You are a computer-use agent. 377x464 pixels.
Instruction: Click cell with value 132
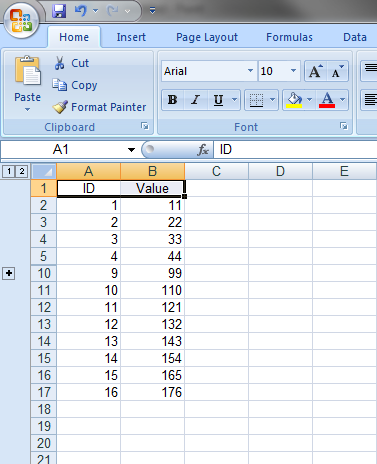(152, 324)
